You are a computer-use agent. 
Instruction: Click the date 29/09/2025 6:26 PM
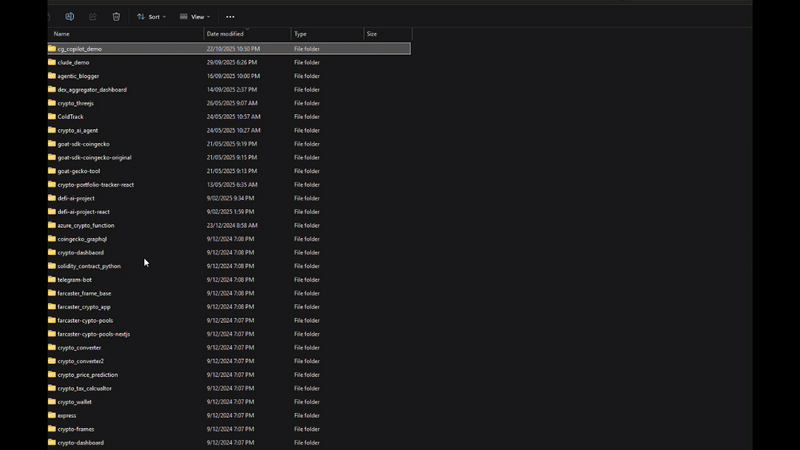(x=232, y=62)
